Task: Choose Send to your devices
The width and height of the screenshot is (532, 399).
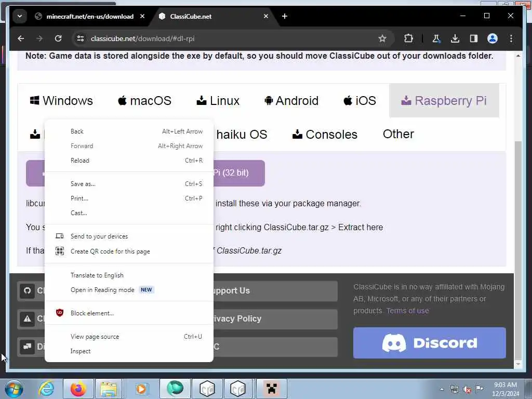Action: pos(129,236)
